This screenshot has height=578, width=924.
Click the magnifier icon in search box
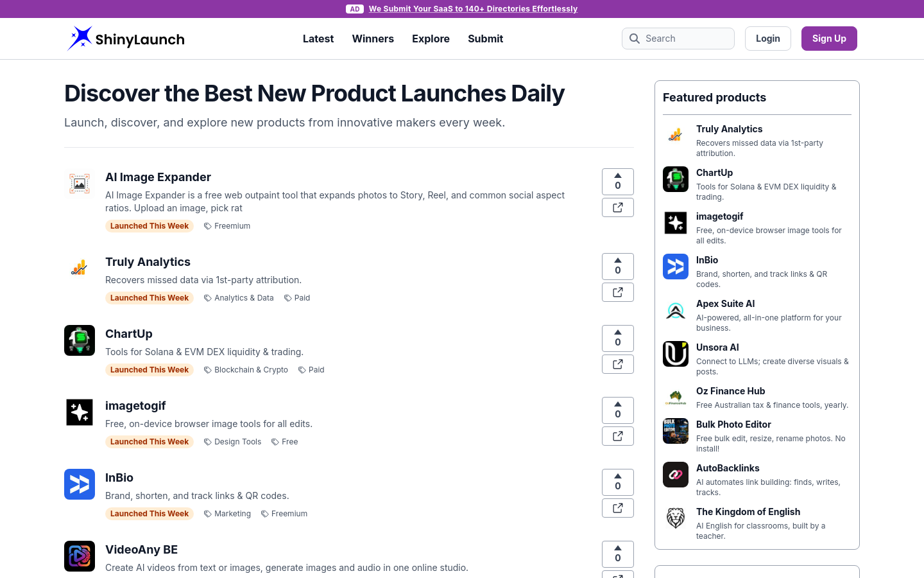[635, 39]
